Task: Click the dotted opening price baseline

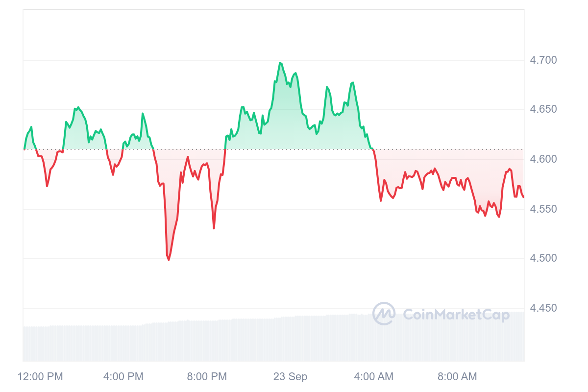Action: [x=273, y=149]
